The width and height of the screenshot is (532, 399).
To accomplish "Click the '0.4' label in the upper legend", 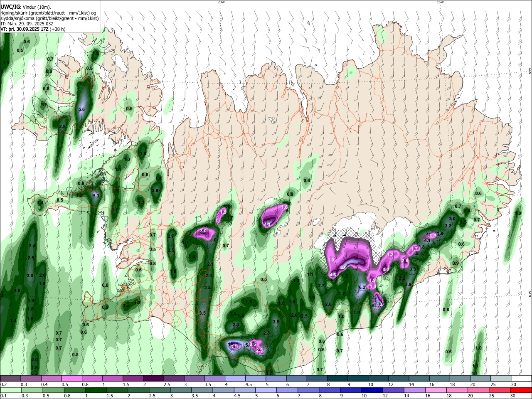I will coord(44,384).
